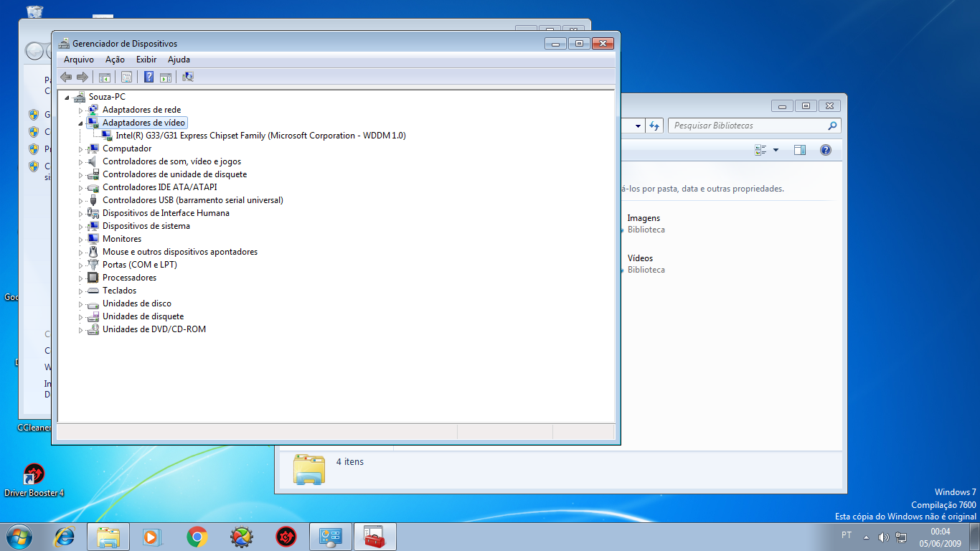This screenshot has width=980, height=551.
Task: Click the clock showing 00:04 05/06/2009
Action: click(x=940, y=537)
